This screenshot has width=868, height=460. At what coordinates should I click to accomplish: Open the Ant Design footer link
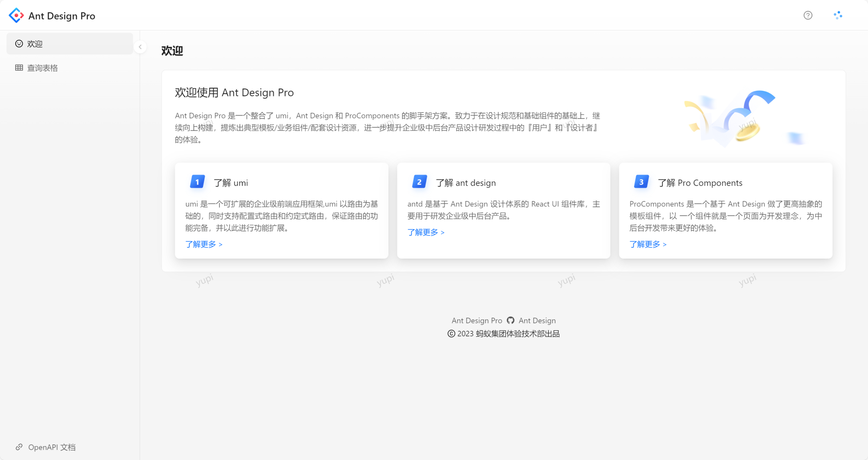point(537,321)
